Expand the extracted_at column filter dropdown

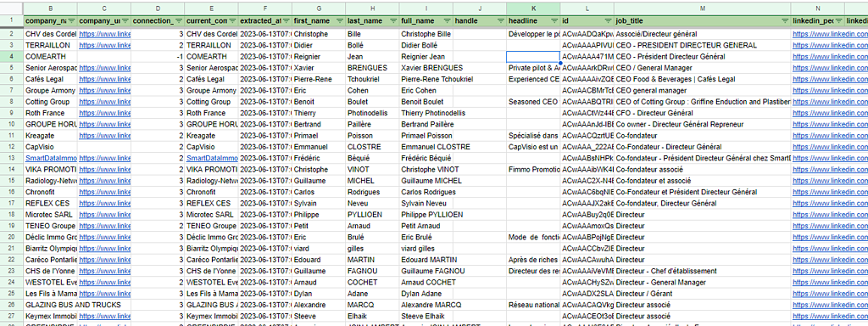[x=287, y=21]
